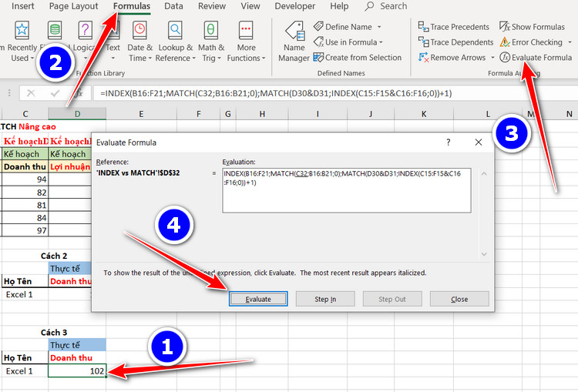This screenshot has width=578, height=392.
Task: Click Remove Arrows
Action: pos(452,58)
